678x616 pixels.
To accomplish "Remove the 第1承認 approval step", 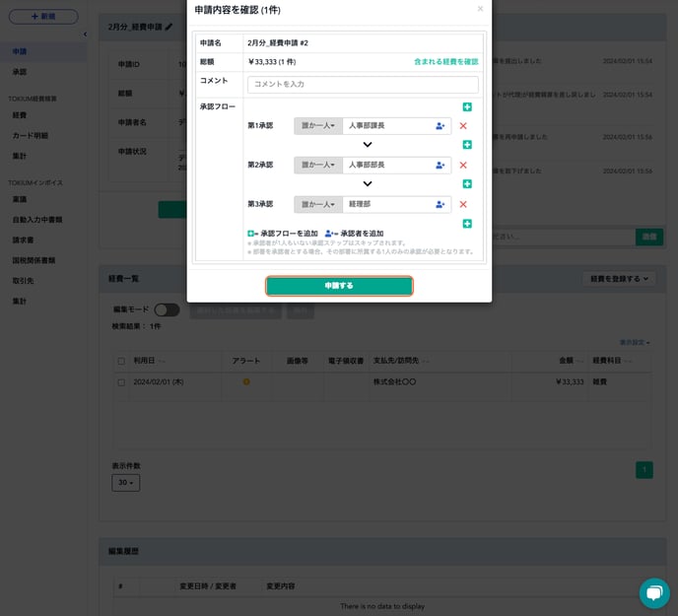I will pos(463,126).
